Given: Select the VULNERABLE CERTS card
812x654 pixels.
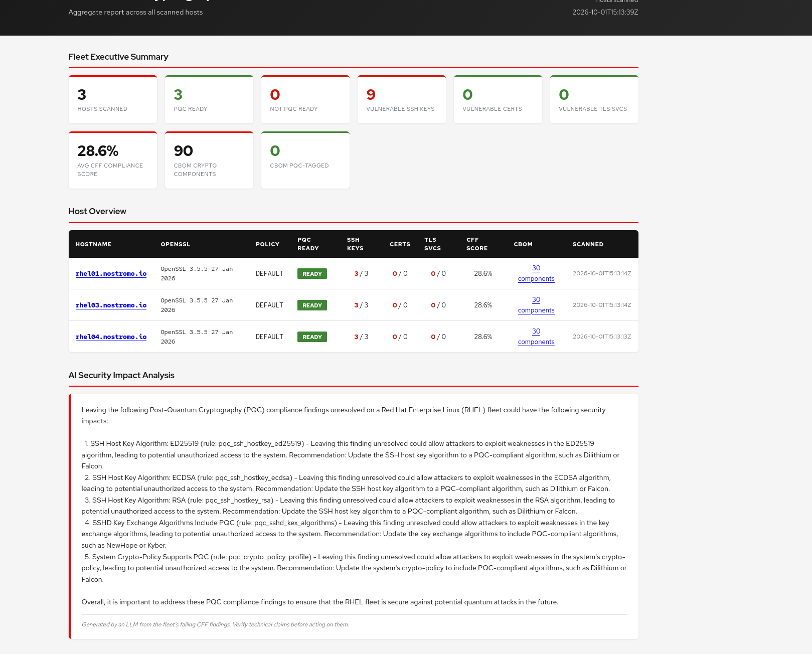Looking at the screenshot, I should pyautogui.click(x=498, y=99).
